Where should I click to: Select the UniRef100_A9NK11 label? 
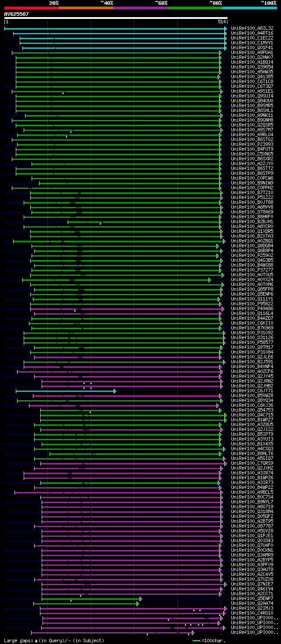point(252,115)
